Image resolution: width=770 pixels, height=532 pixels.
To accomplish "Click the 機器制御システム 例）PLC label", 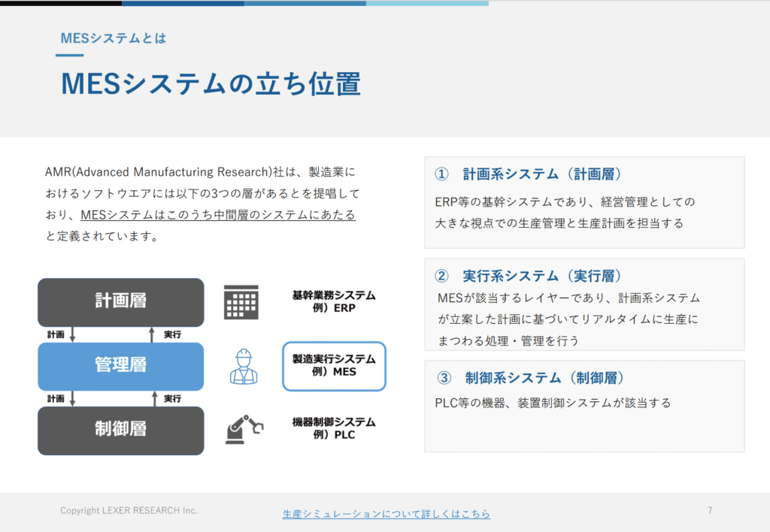I will pos(334,428).
